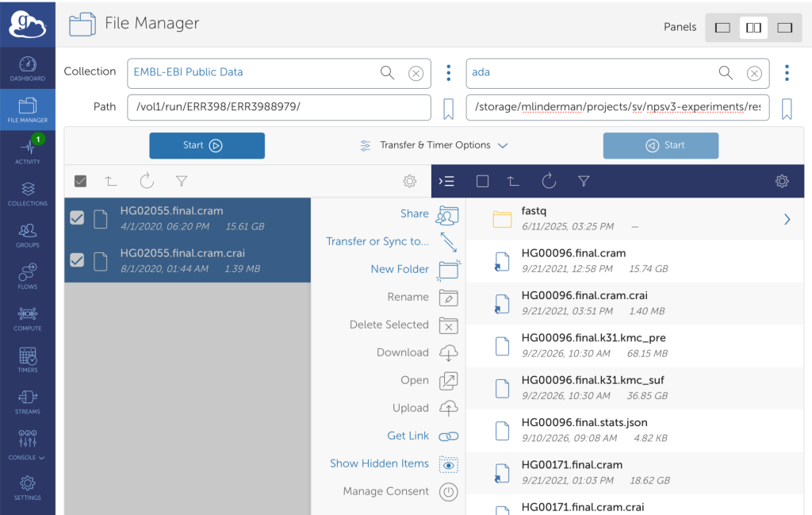Expand Transfer & Timer Options
Screen dimensions: 812x515
(x=434, y=145)
